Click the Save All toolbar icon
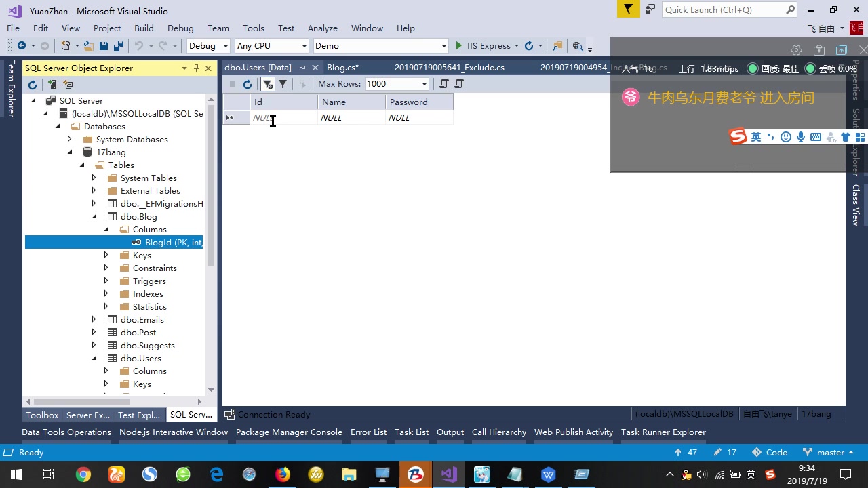Image resolution: width=868 pixels, height=488 pixels. click(119, 45)
